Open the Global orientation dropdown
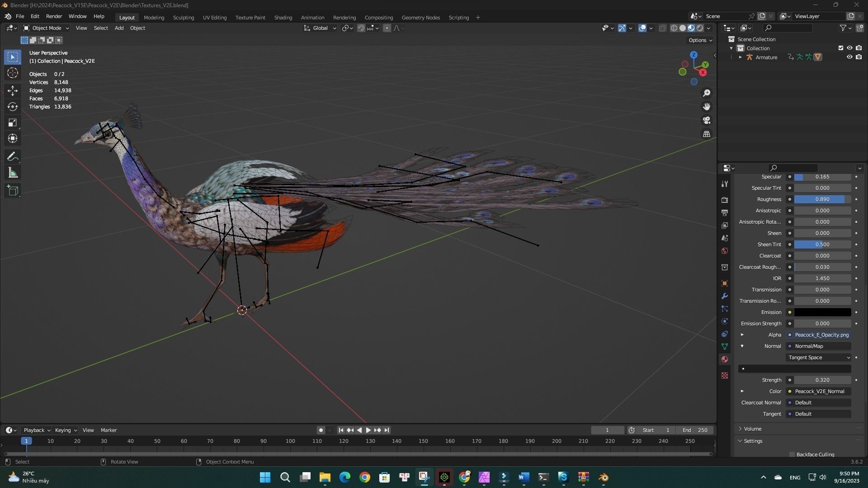The width and height of the screenshot is (868, 488). pos(320,28)
